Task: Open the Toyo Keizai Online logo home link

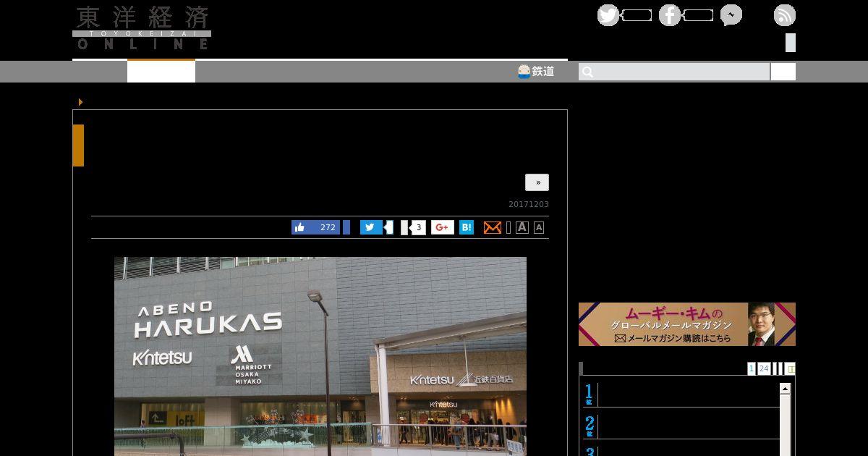Action: (x=142, y=28)
